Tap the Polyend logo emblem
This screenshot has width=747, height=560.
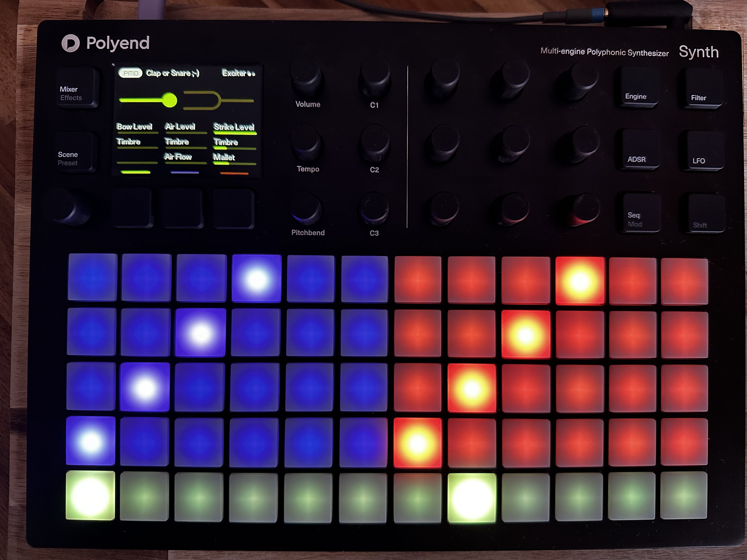pos(70,44)
